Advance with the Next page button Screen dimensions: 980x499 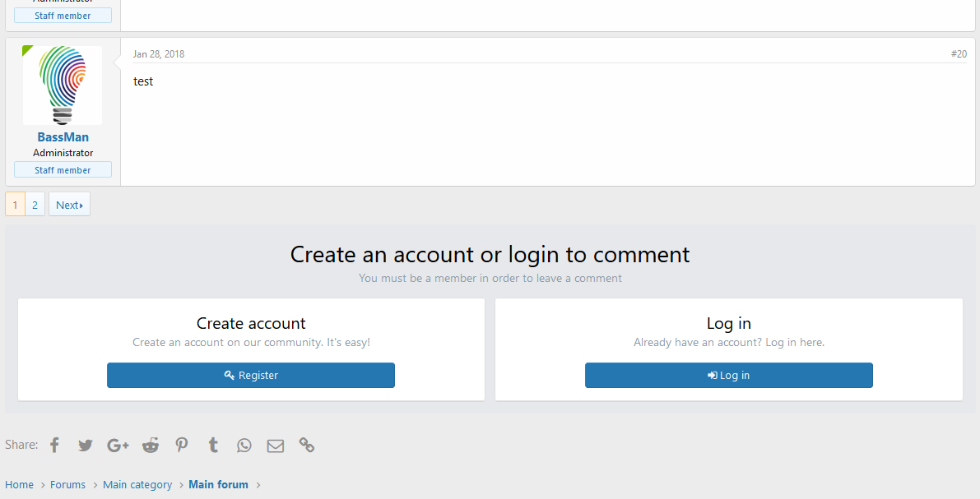point(69,205)
